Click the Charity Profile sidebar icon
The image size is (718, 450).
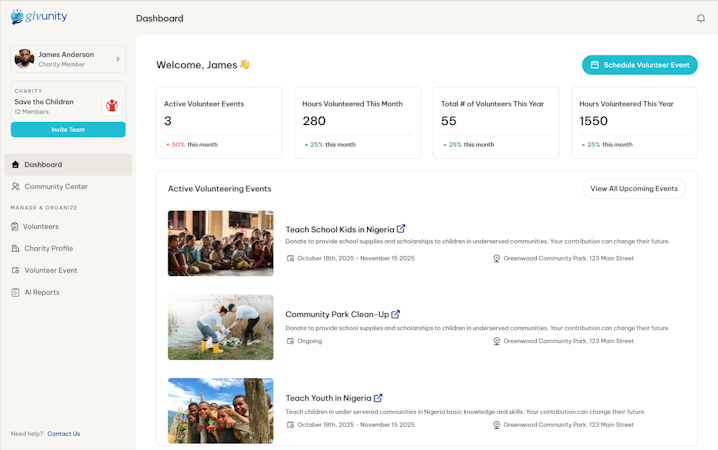tap(15, 248)
